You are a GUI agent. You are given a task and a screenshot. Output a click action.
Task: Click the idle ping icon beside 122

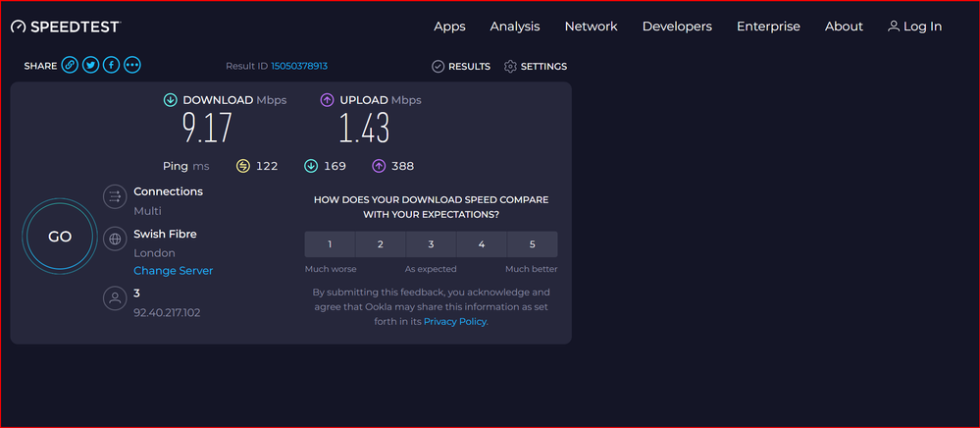pyautogui.click(x=243, y=166)
